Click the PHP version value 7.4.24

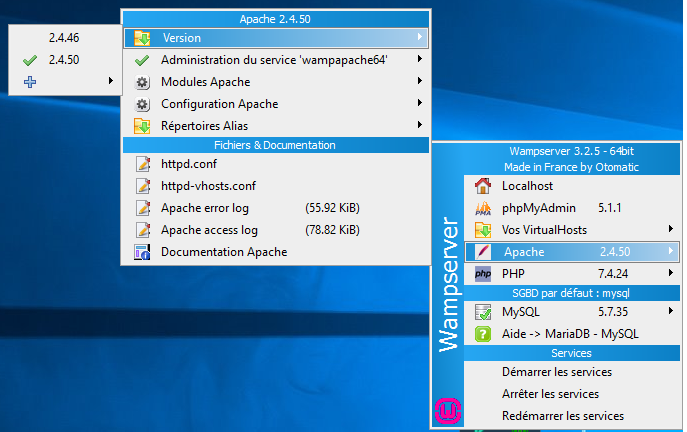[x=613, y=274]
